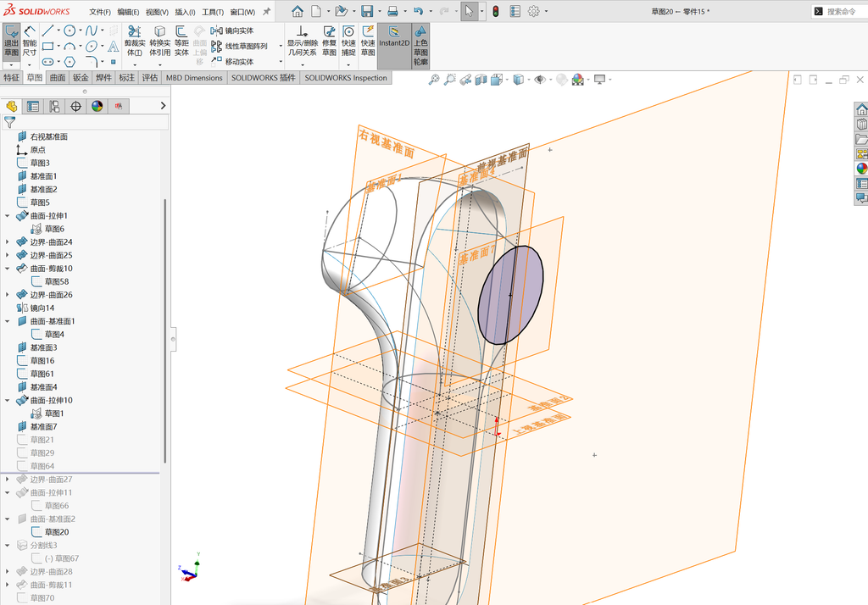Select the Polygon sketch tool

pos(70,62)
